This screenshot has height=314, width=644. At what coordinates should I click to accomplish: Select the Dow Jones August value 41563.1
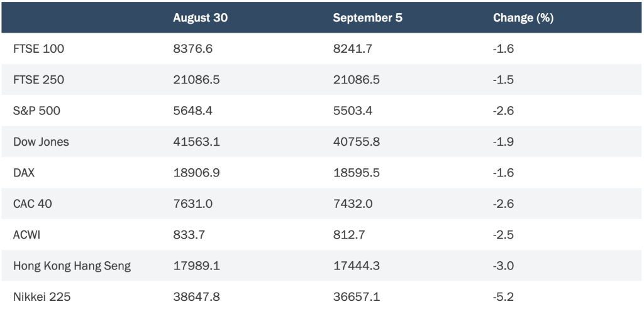[x=196, y=142]
